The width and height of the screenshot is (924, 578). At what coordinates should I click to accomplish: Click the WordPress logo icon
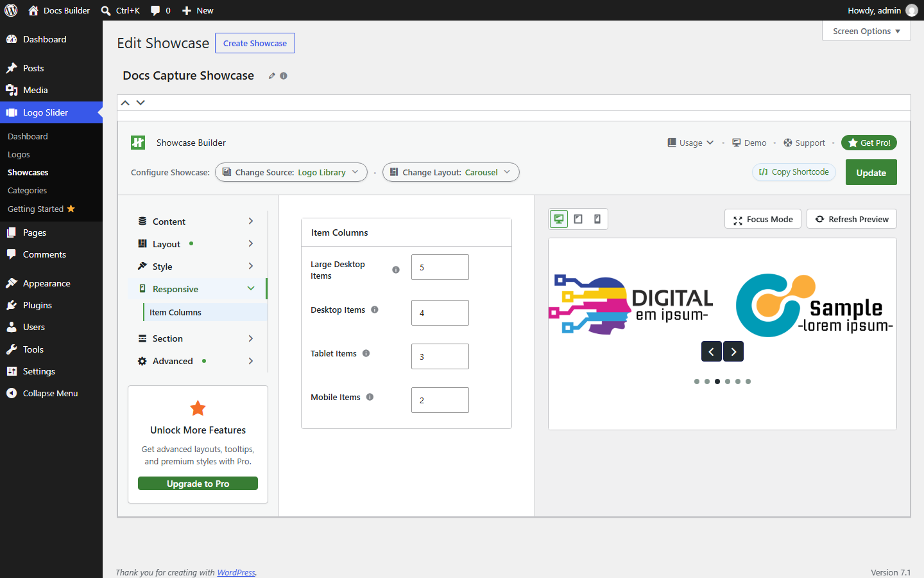(11, 10)
